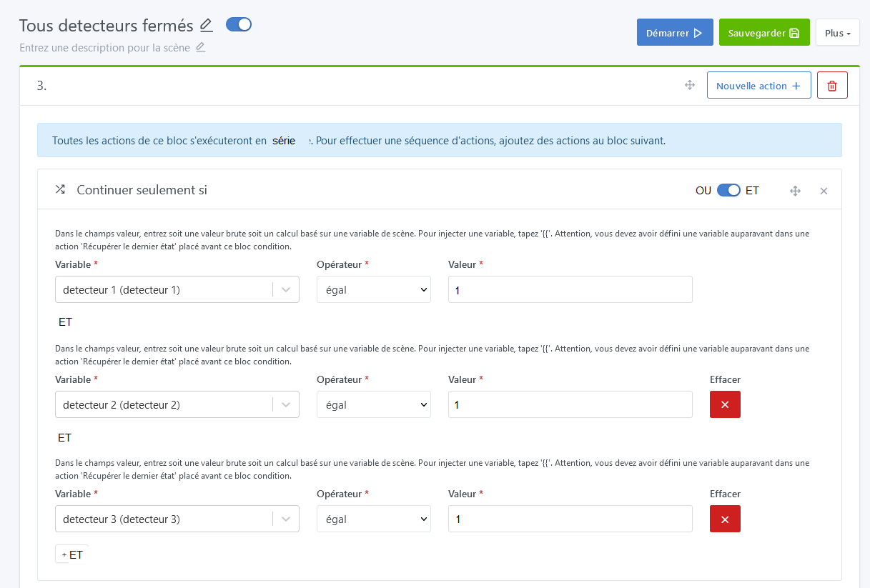The height and width of the screenshot is (588, 870).
Task: Open the detecteur 1 variable dropdown
Action: 177,289
